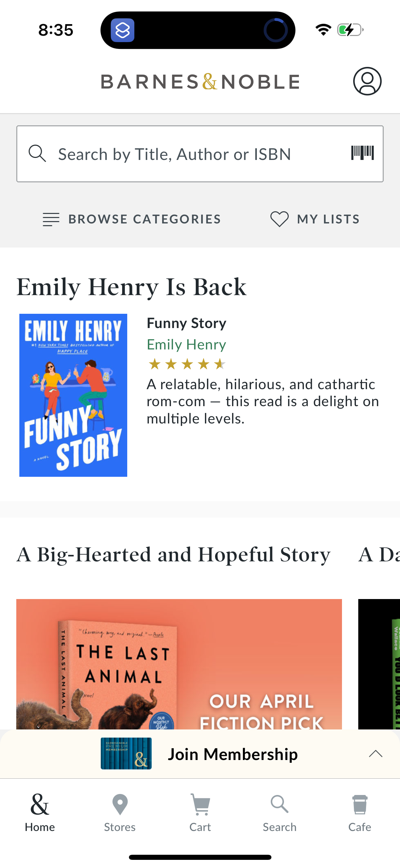Open the user account profile icon
The width and height of the screenshot is (400, 868).
pyautogui.click(x=367, y=82)
